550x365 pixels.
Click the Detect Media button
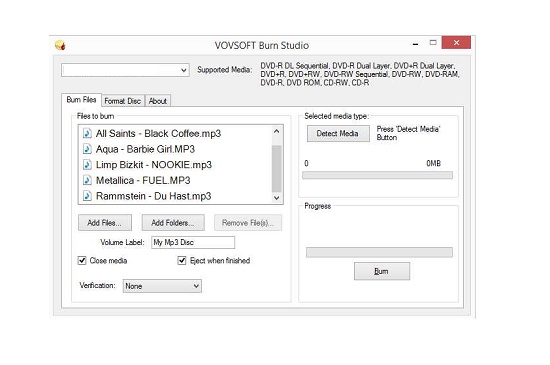(338, 134)
